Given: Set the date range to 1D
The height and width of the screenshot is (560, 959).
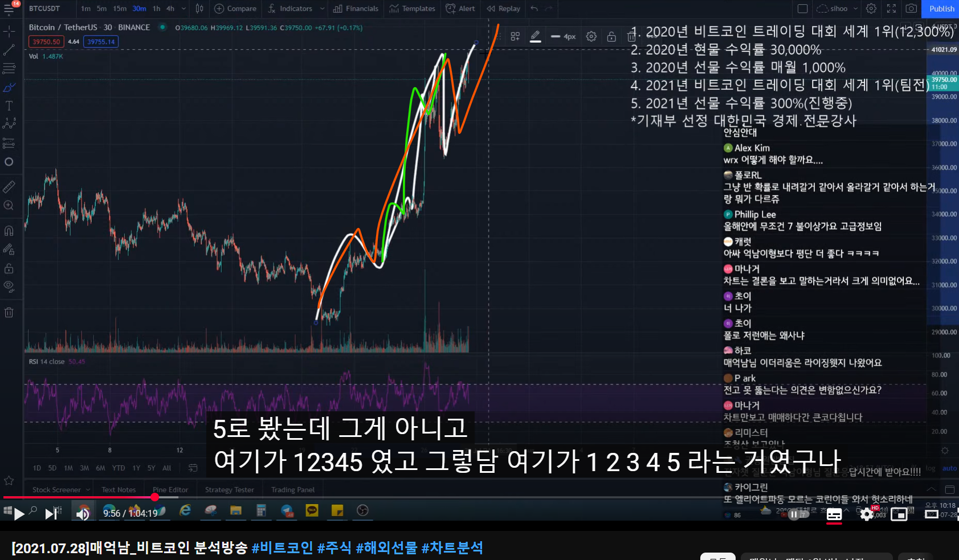Looking at the screenshot, I should (x=37, y=468).
